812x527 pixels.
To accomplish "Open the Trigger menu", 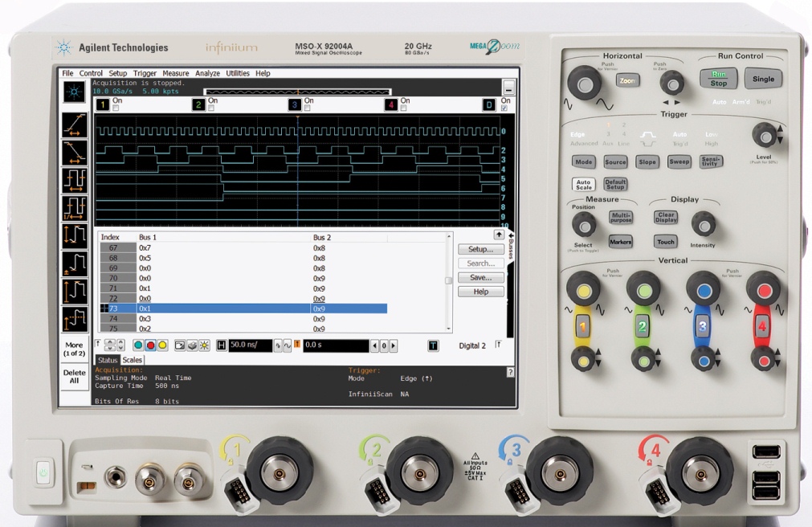I will pos(145,73).
